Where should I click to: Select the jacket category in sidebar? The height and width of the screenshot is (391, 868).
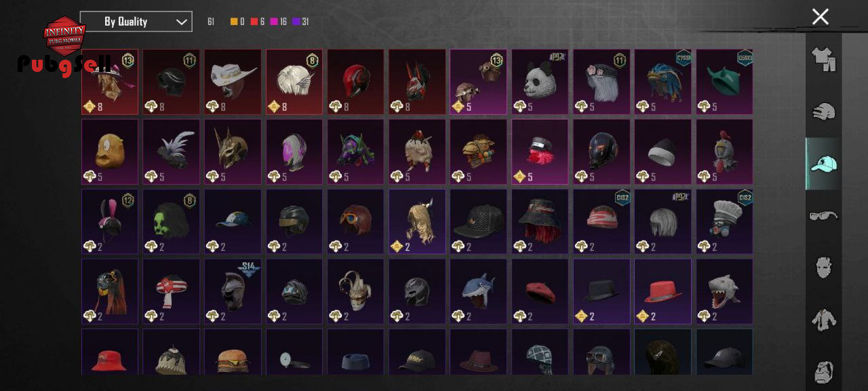[x=823, y=319]
